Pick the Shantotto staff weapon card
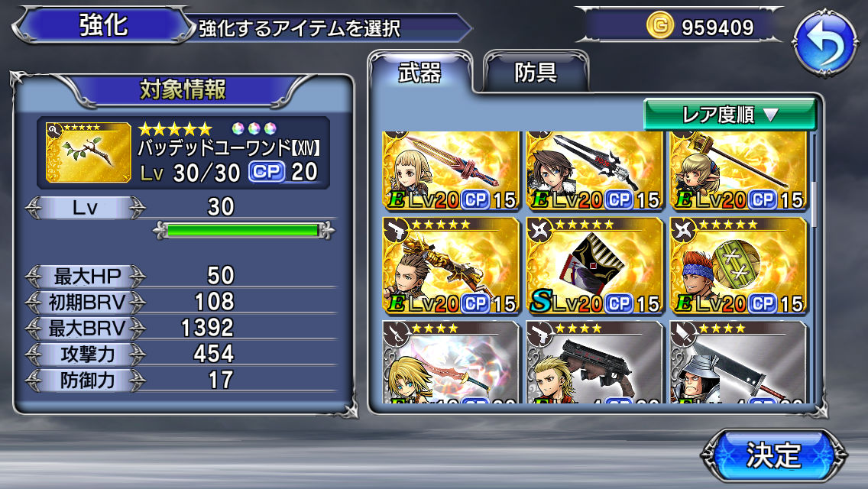Image resolution: width=868 pixels, height=489 pixels. (738, 171)
